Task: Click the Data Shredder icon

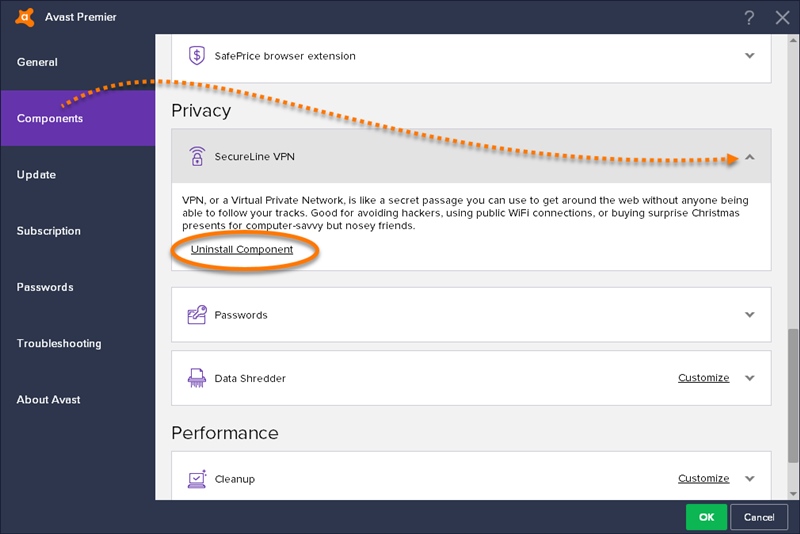Action: point(197,378)
